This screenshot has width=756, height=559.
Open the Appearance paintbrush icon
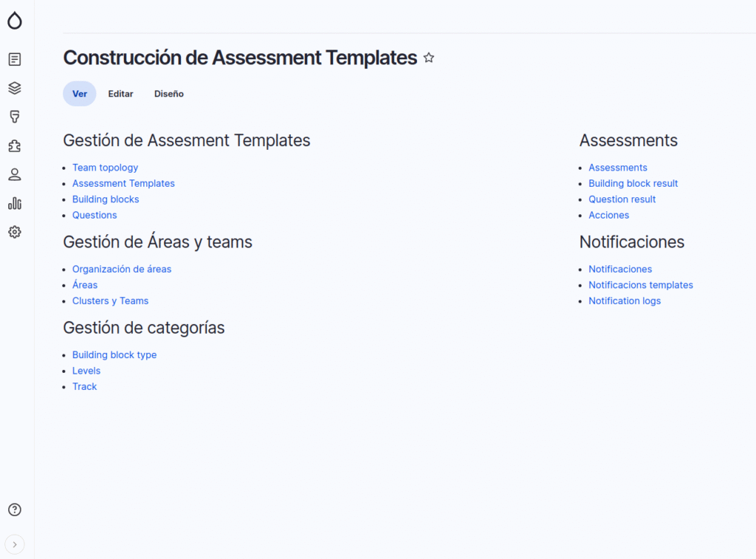click(15, 117)
